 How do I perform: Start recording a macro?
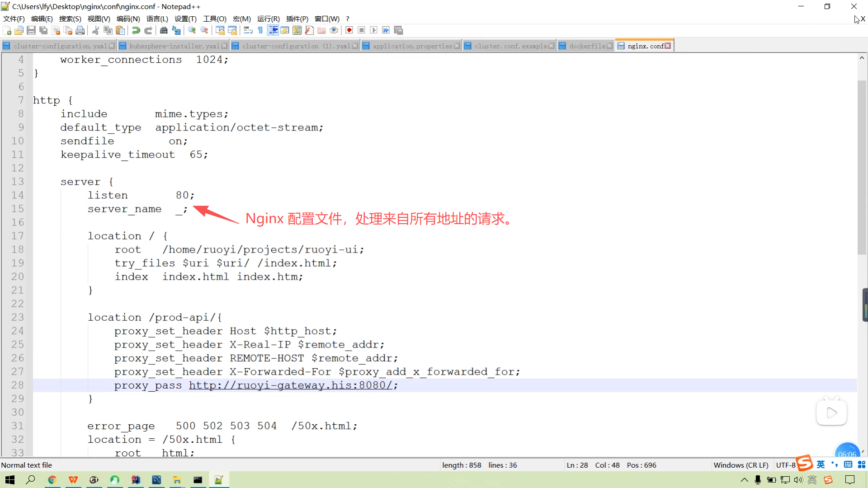click(x=349, y=30)
